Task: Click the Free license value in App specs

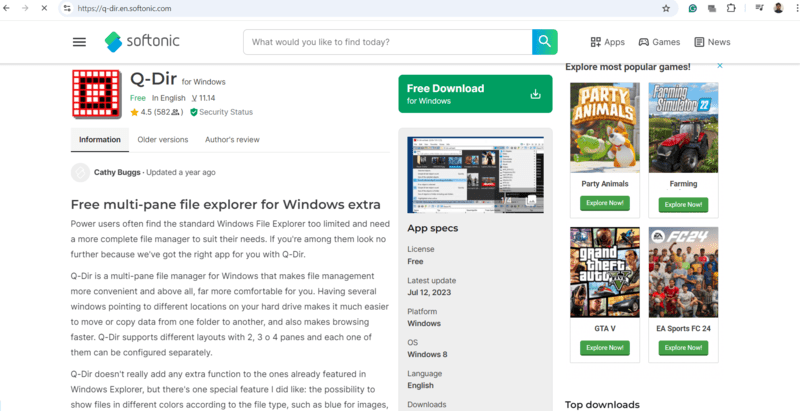Action: click(x=415, y=261)
